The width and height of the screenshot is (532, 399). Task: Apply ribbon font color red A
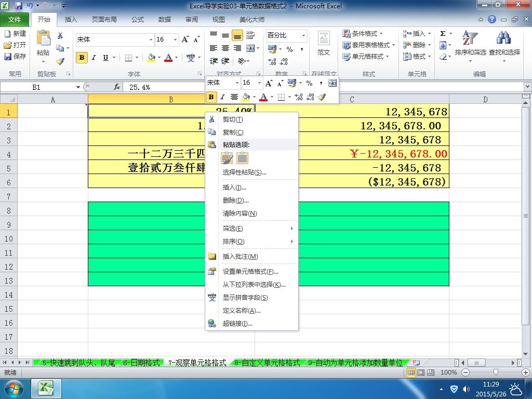(x=168, y=58)
